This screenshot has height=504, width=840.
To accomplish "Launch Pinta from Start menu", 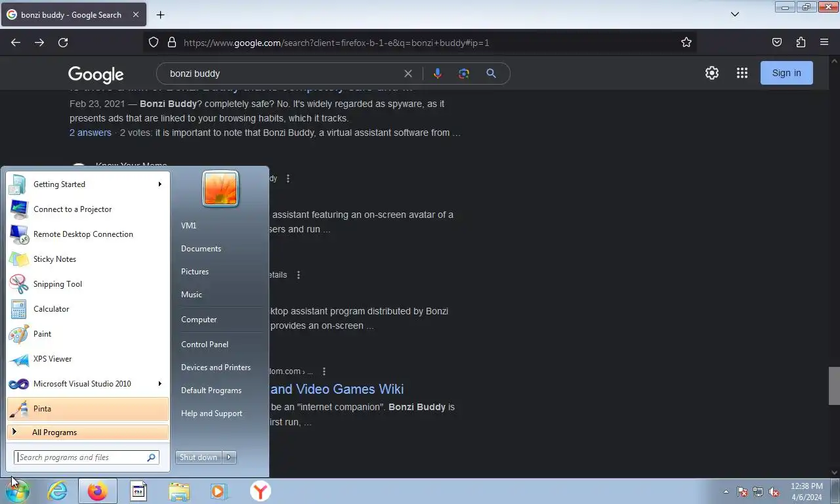I will [87, 409].
